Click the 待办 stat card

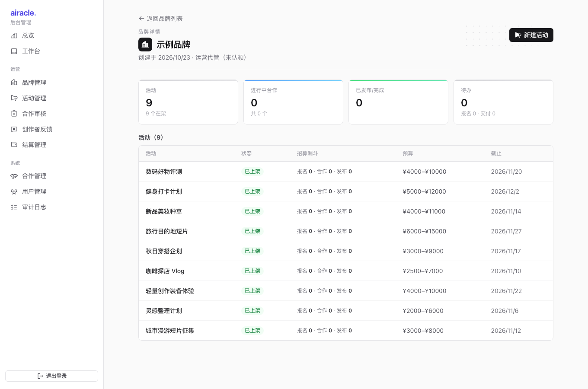503,102
